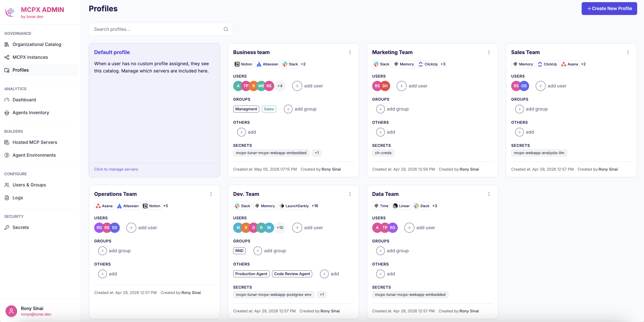The width and height of the screenshot is (644, 322).
Task: Click Code Review Agent tag
Action: tap(292, 274)
